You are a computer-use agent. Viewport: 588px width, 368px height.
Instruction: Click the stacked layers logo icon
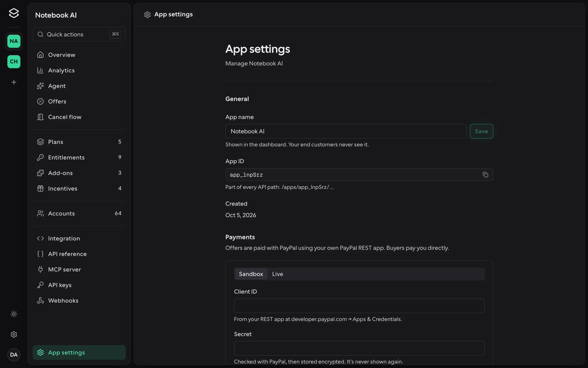click(14, 13)
